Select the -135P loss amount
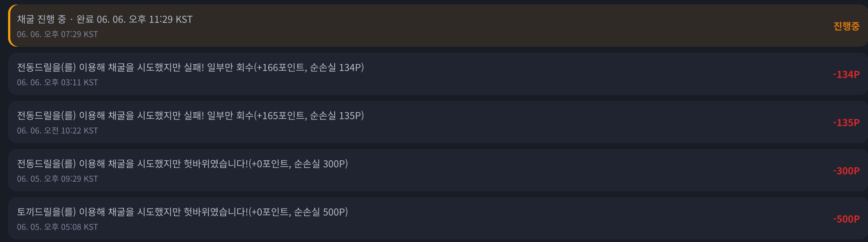Viewport: 868px width, 242px height. coord(846,122)
